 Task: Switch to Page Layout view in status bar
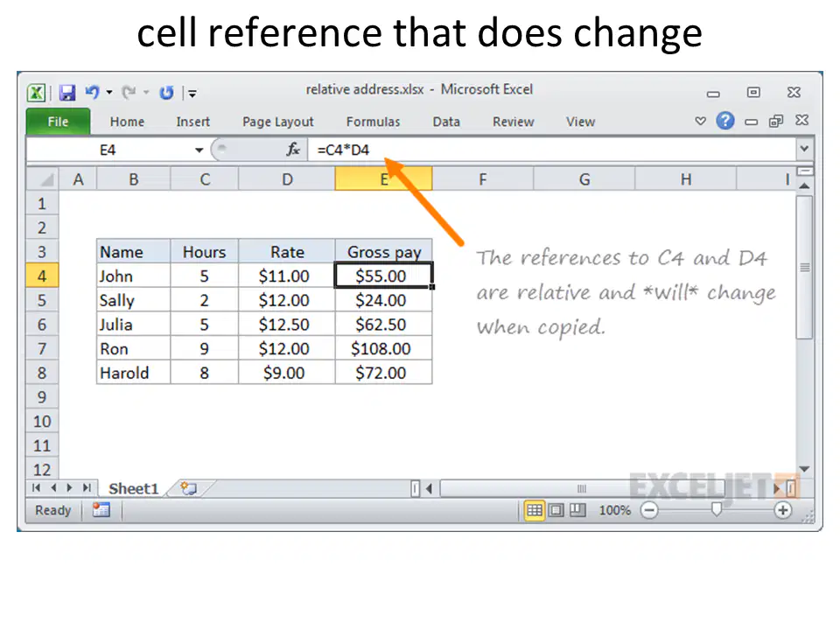click(x=556, y=510)
